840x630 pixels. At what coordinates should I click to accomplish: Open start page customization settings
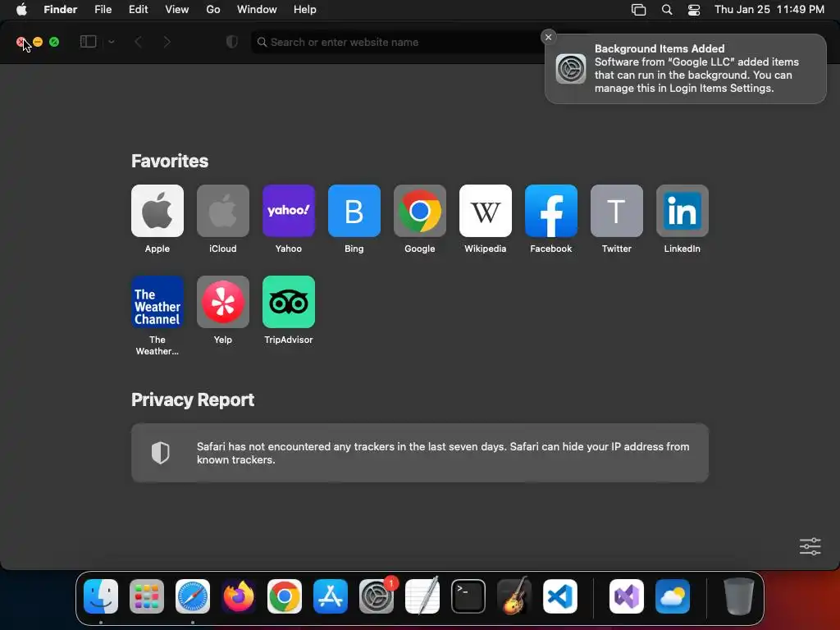click(810, 546)
